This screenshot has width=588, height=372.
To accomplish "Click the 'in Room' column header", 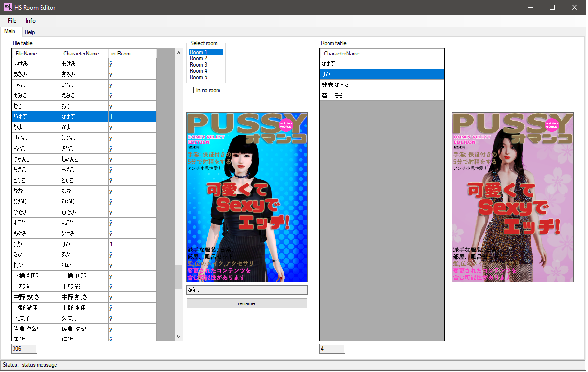I will pos(133,54).
